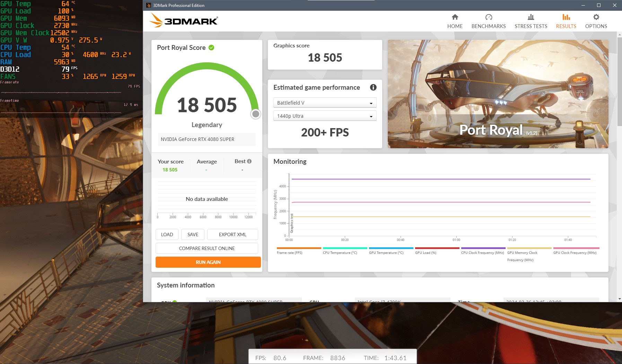Click the 200+ FPS estimate

[x=325, y=132]
